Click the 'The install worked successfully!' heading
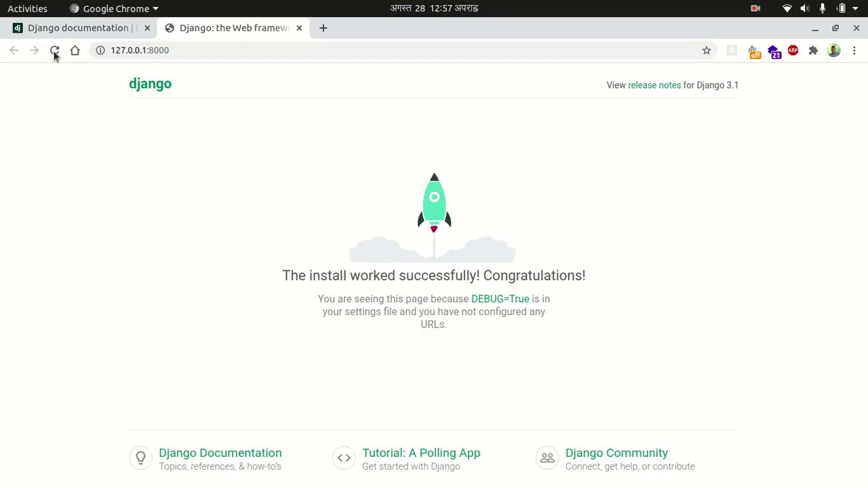The height and width of the screenshot is (488, 868). [x=434, y=275]
